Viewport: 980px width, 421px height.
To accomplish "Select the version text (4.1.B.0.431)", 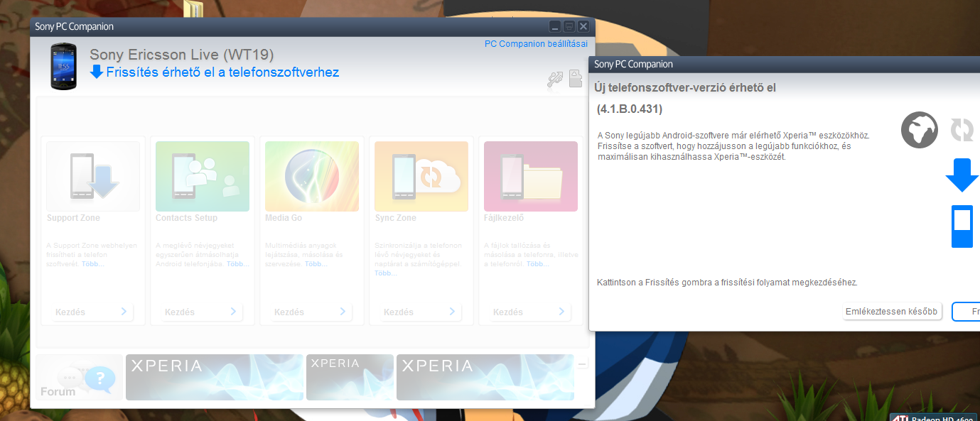I will tap(630, 109).
